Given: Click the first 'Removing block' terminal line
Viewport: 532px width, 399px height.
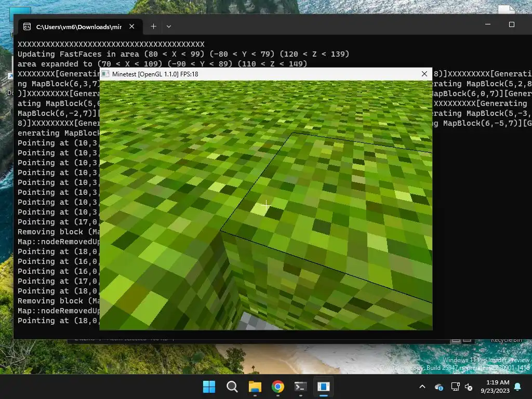Looking at the screenshot, I should tap(58, 232).
